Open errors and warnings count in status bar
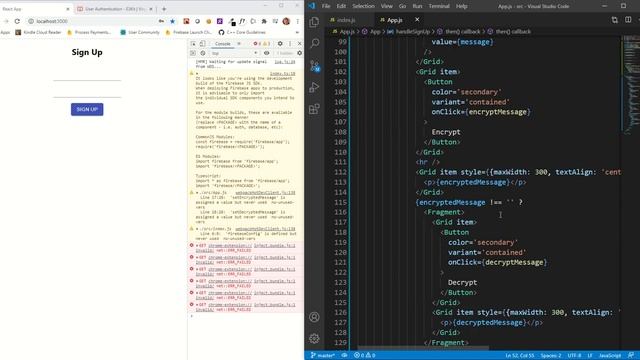This screenshot has width=640, height=360. click(364, 356)
